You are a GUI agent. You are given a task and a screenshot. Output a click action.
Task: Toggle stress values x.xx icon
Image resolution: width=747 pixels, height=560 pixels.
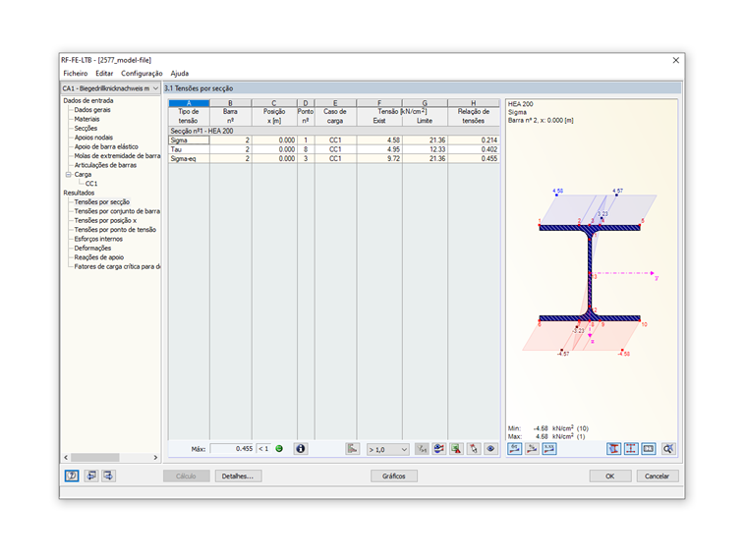click(549, 449)
